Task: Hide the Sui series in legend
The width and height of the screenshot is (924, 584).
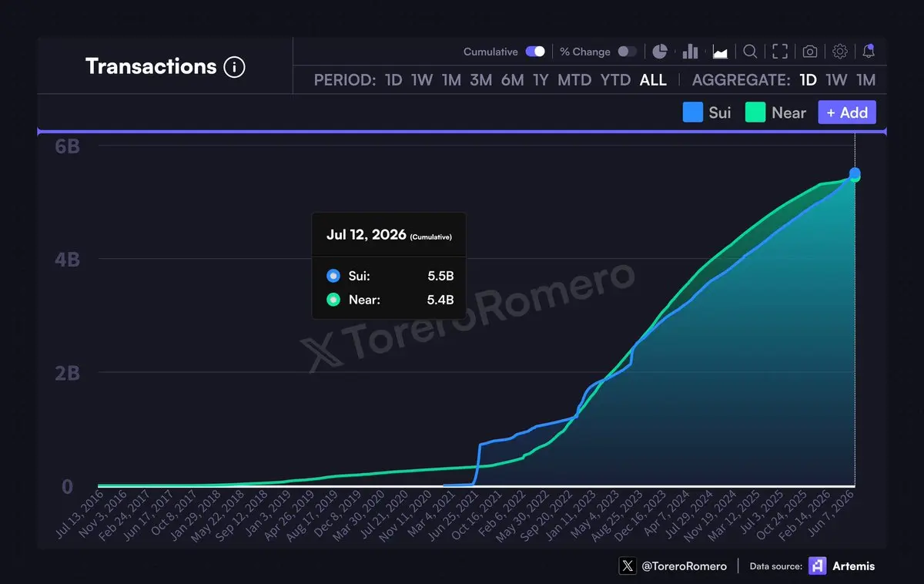Action: coord(707,112)
